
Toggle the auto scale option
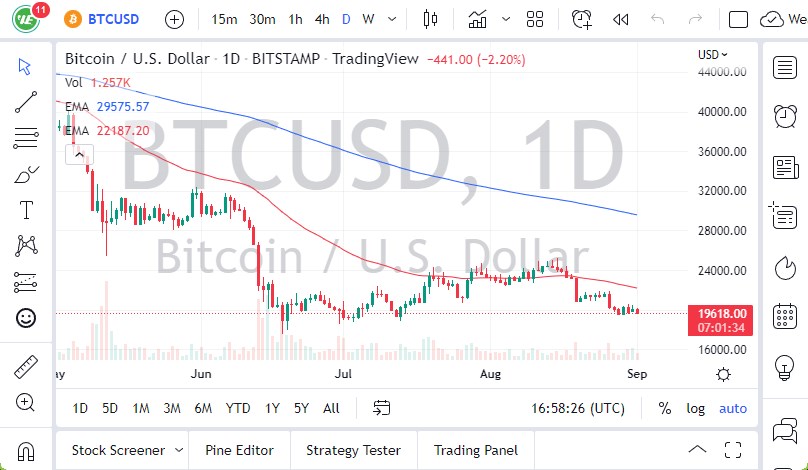(733, 408)
